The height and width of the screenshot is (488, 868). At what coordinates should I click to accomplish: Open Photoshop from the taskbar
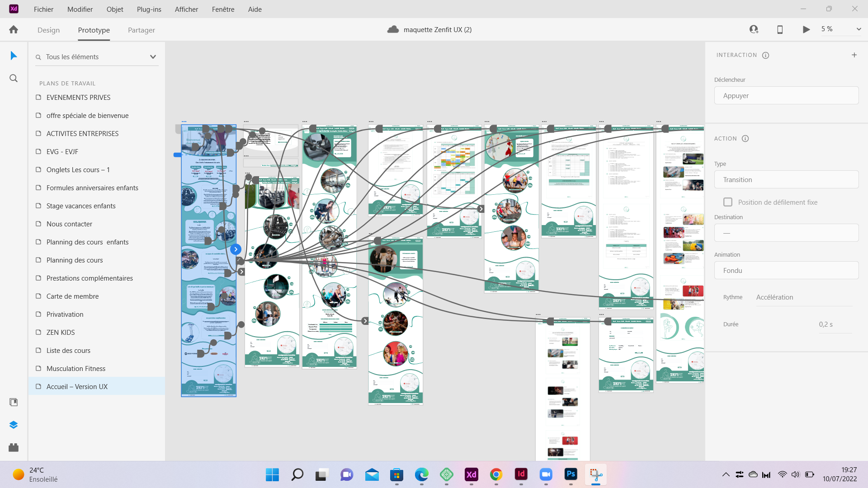571,474
